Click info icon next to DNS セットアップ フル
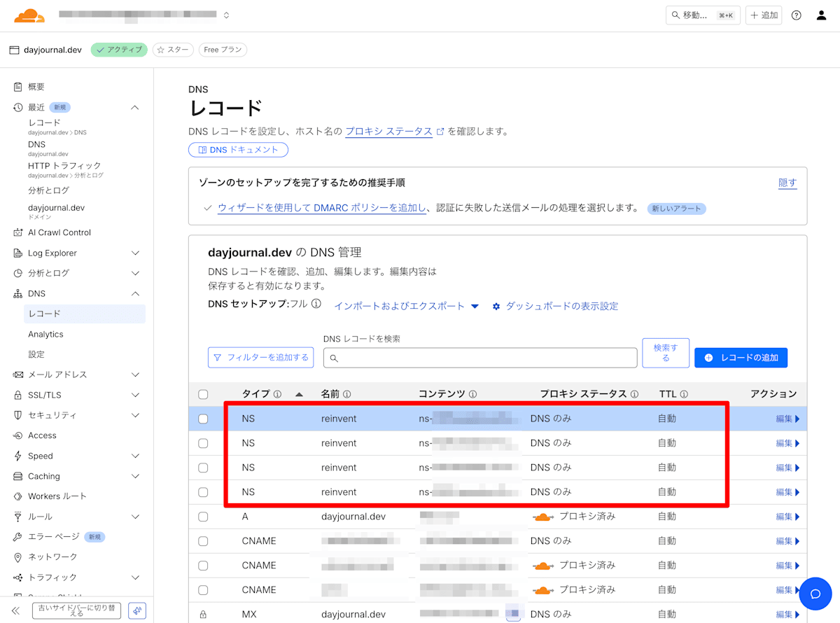The height and width of the screenshot is (623, 840). tap(316, 304)
